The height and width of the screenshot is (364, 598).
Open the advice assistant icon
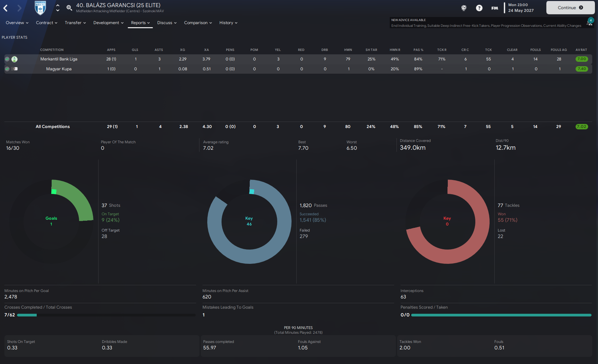click(590, 22)
